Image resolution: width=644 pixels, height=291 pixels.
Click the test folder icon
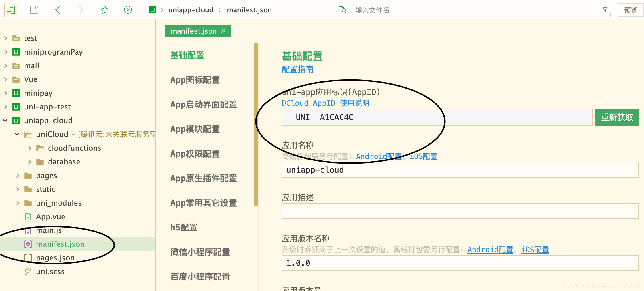pyautogui.click(x=16, y=38)
